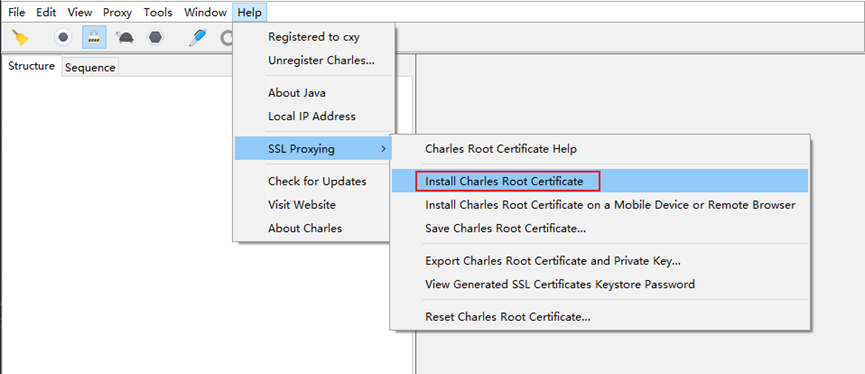
Task: Click the Compose pen icon
Action: [x=197, y=38]
